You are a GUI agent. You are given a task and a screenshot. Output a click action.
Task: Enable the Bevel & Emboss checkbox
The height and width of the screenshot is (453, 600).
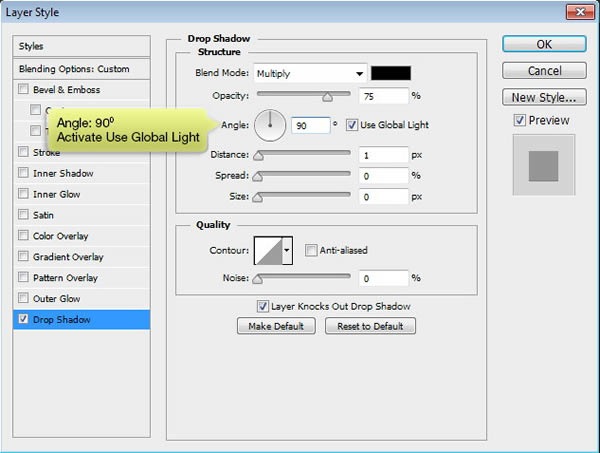click(23, 89)
